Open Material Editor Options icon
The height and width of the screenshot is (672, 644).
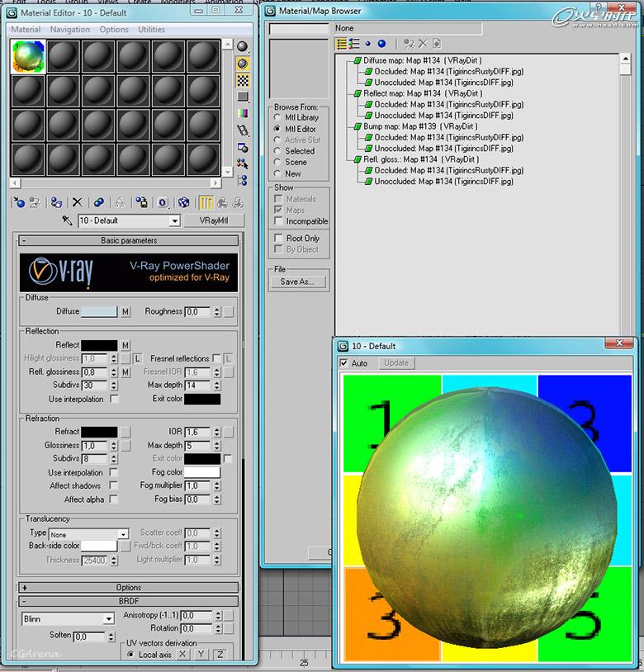243,148
